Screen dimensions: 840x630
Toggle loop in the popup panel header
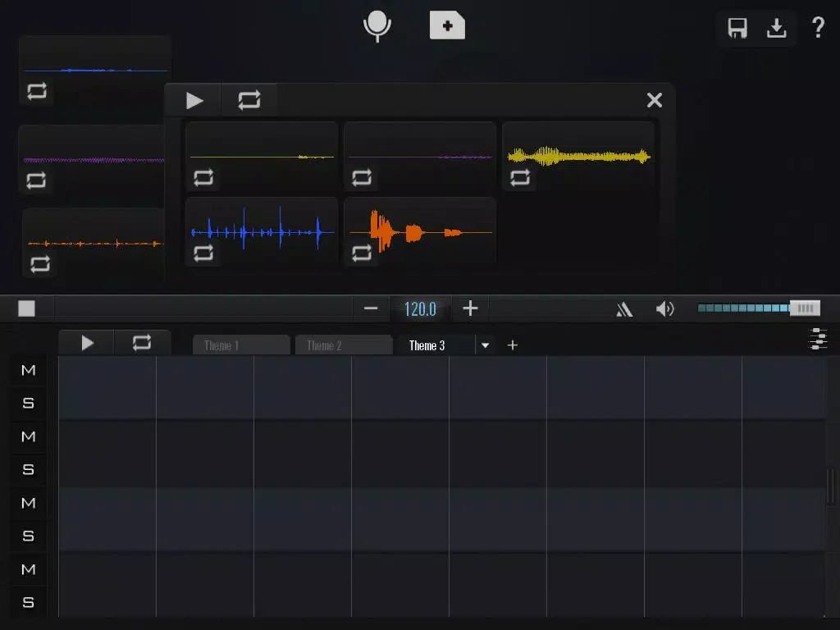249,100
